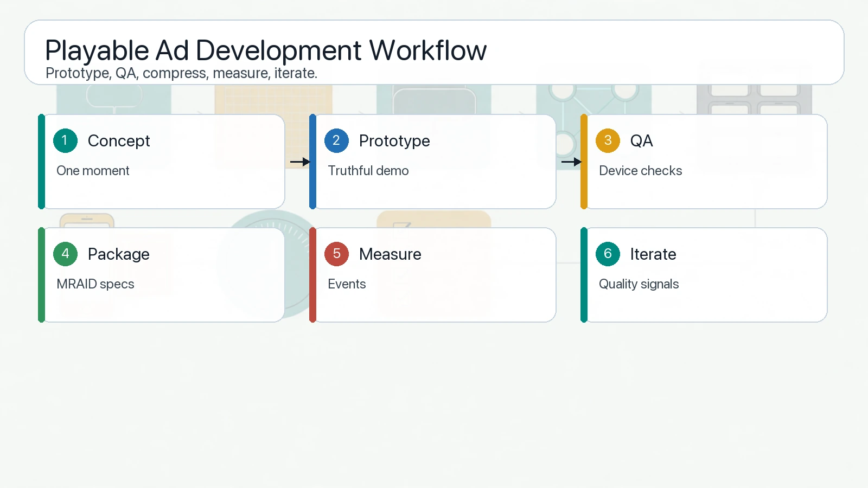Click the Package step title
Image resolution: width=868 pixels, height=488 pixels.
coord(119,254)
